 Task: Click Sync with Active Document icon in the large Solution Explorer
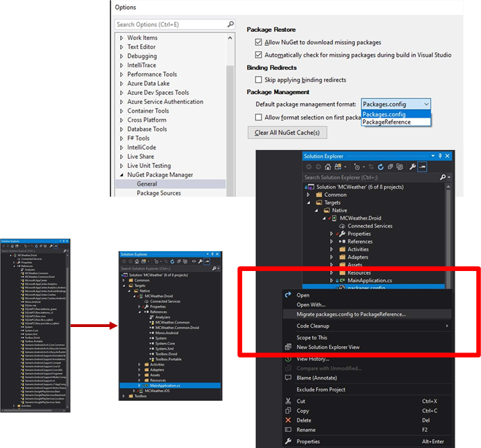pos(371,167)
